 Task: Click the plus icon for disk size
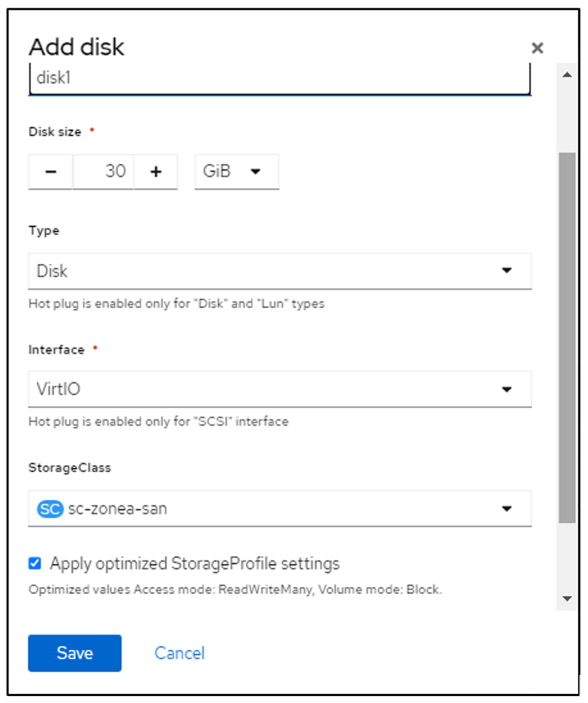tap(155, 172)
